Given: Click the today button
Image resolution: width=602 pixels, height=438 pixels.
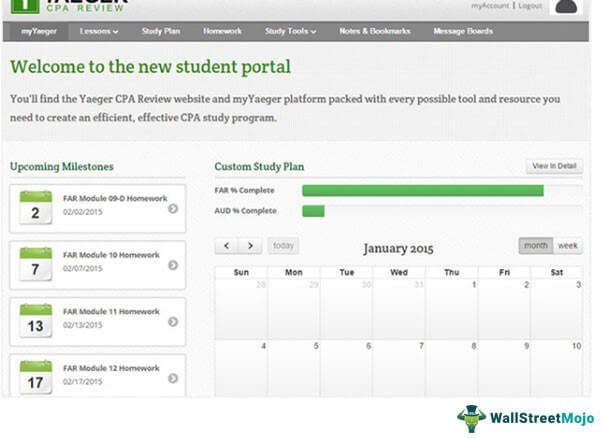Looking at the screenshot, I should click(x=283, y=246).
